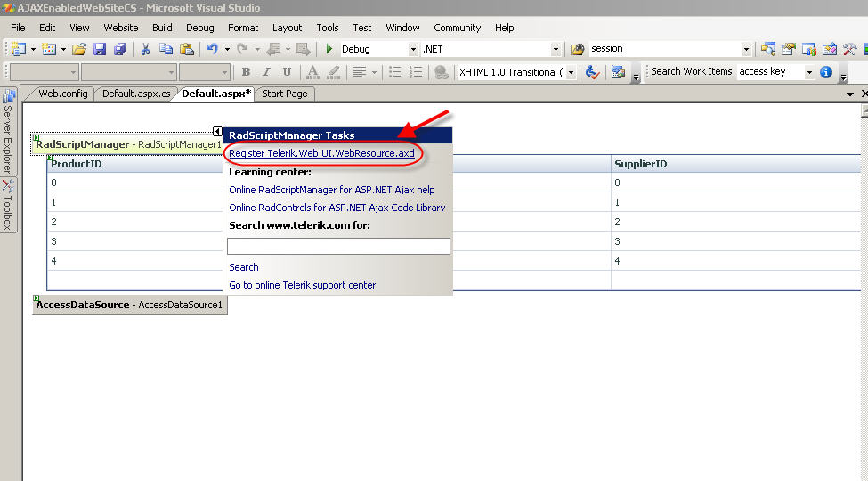Click the Justify alignment icon
Viewport: 868px width, 481px height.
(x=360, y=72)
